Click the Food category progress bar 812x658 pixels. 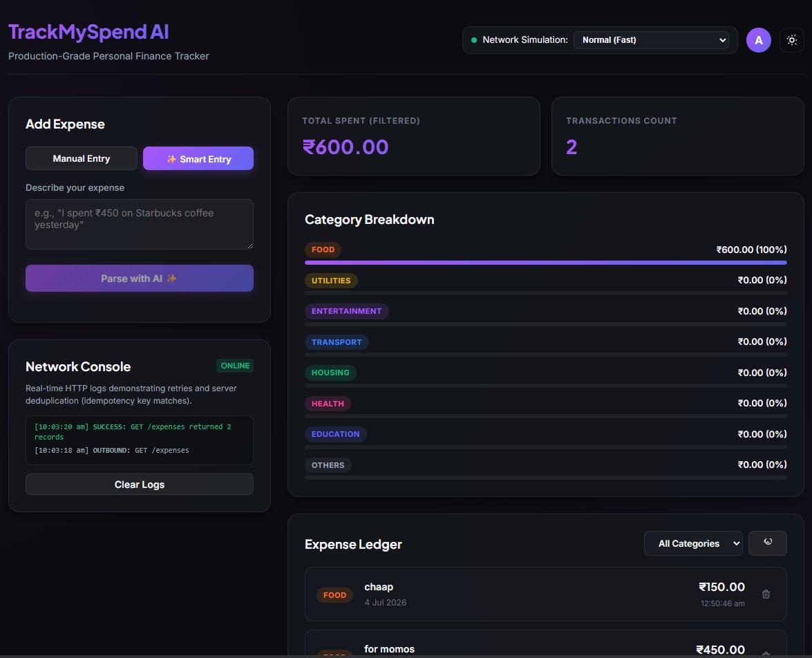pyautogui.click(x=546, y=263)
